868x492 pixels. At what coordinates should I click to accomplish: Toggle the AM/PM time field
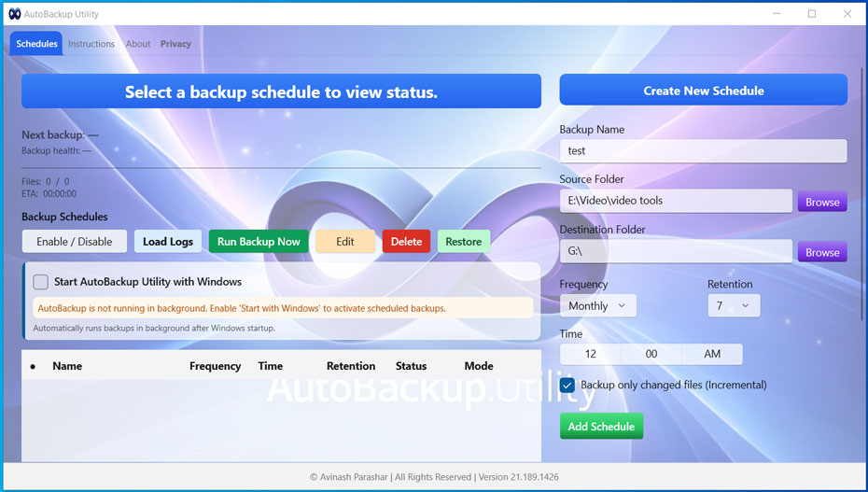tap(712, 354)
